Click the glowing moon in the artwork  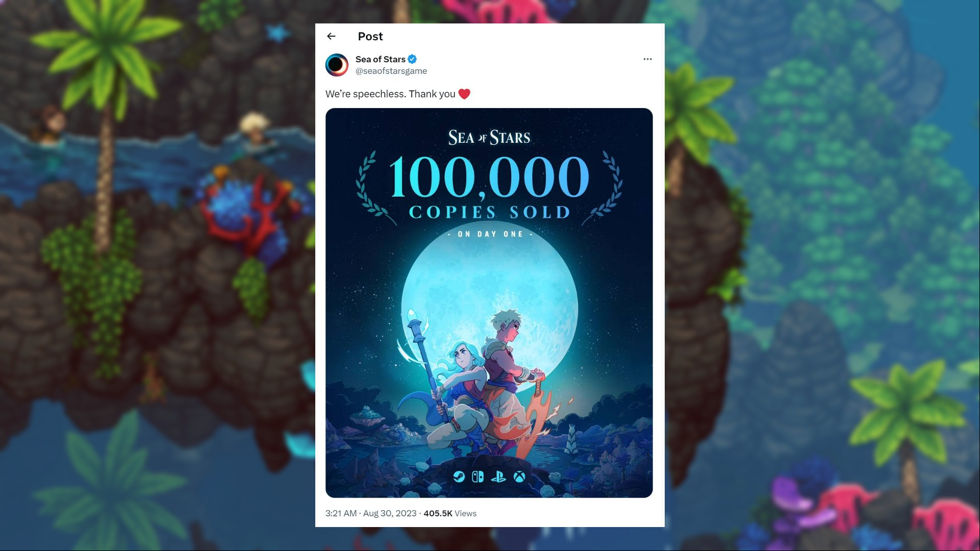[x=489, y=306]
